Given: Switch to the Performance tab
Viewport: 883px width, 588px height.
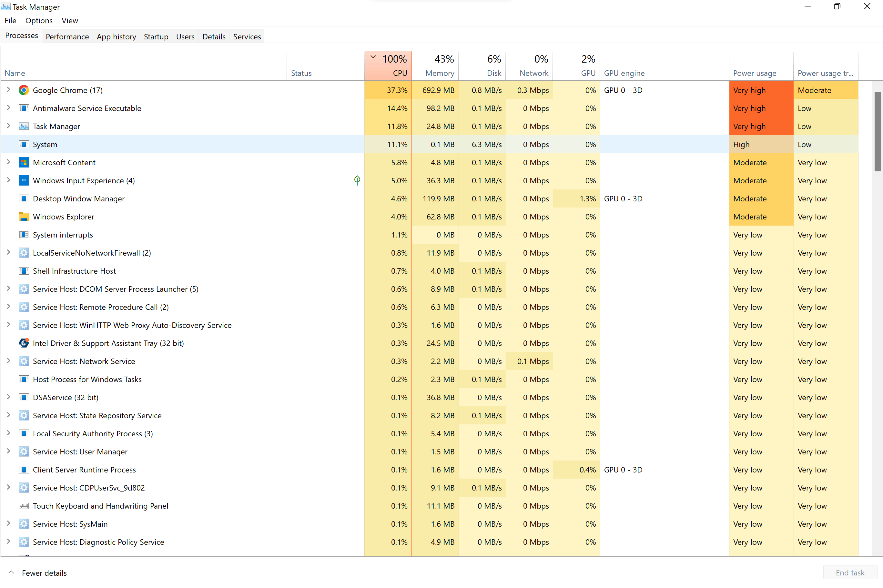Looking at the screenshot, I should coord(67,37).
